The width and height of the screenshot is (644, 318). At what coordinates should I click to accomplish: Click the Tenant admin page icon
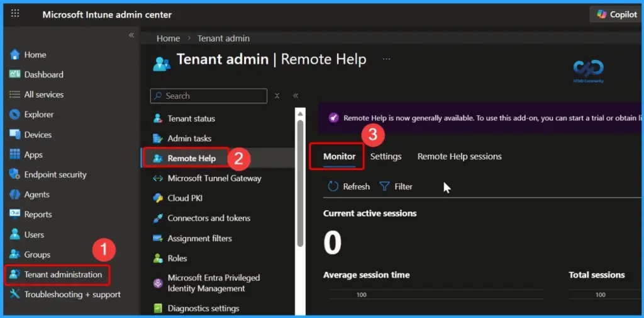point(162,64)
